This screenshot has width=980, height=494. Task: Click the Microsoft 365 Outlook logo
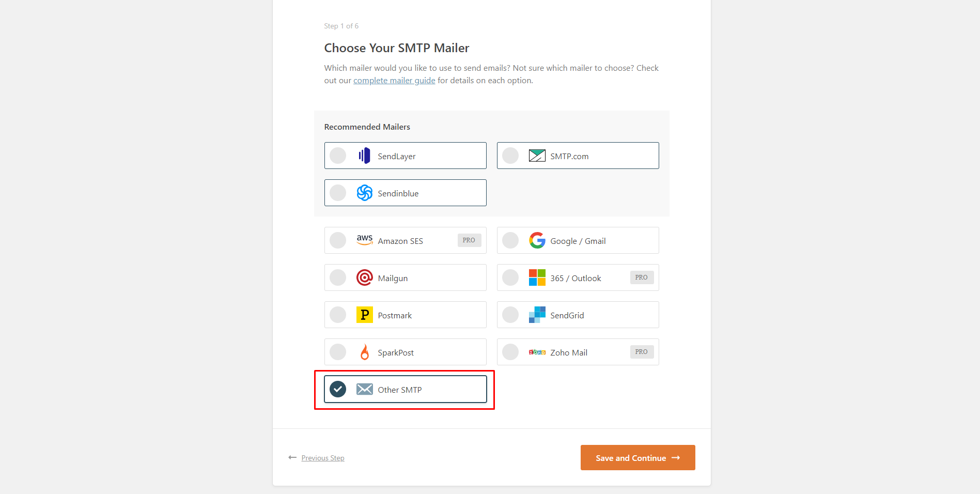click(537, 277)
